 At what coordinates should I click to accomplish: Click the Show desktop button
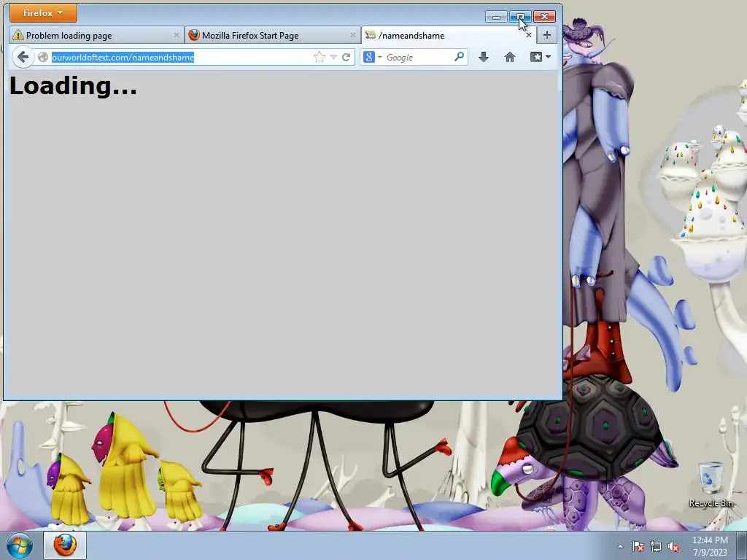pyautogui.click(x=742, y=545)
